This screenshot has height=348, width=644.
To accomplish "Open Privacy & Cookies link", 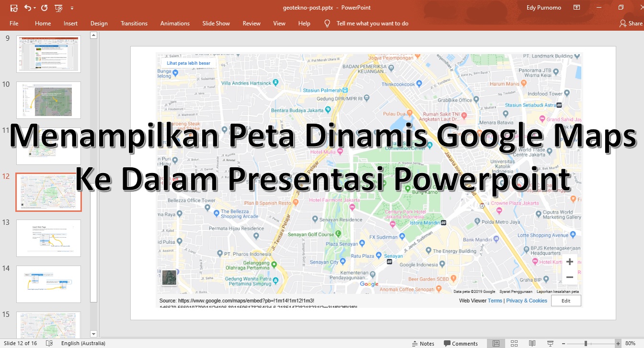I will [x=527, y=301].
